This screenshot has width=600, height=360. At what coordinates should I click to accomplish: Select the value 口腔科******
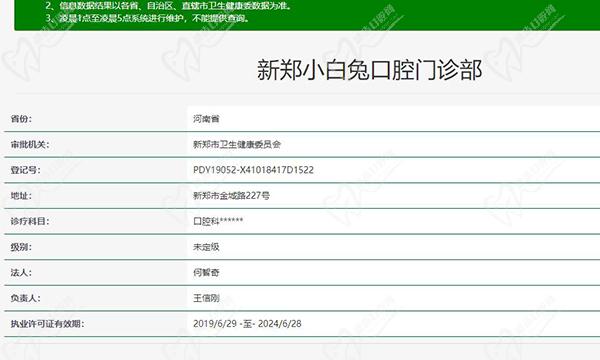218,221
